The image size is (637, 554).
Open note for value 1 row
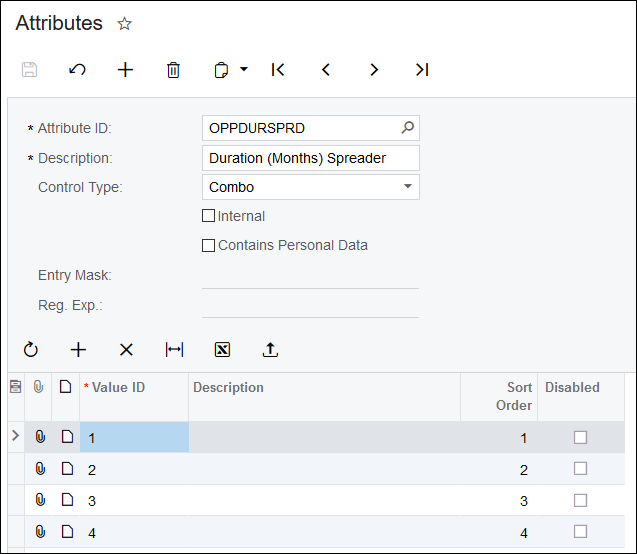67,437
